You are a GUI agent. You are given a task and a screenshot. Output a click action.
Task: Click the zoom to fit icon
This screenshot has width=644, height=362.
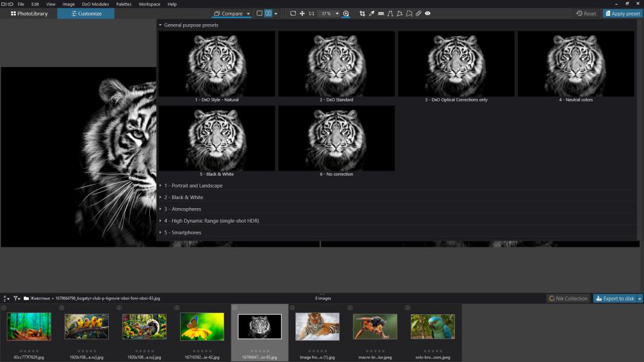293,13
